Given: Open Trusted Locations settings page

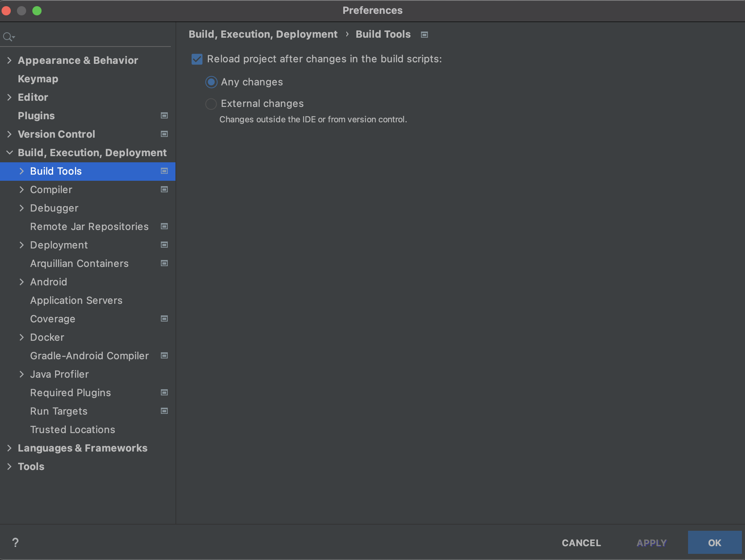Looking at the screenshot, I should (x=72, y=430).
